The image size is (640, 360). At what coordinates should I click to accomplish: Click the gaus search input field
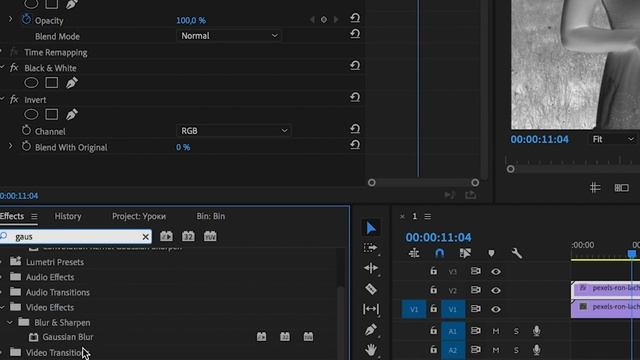click(x=76, y=236)
